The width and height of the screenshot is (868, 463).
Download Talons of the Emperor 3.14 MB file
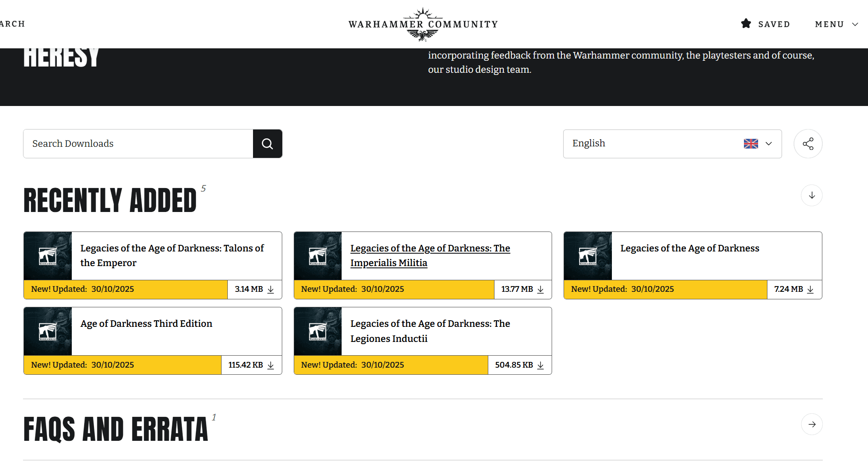point(255,289)
